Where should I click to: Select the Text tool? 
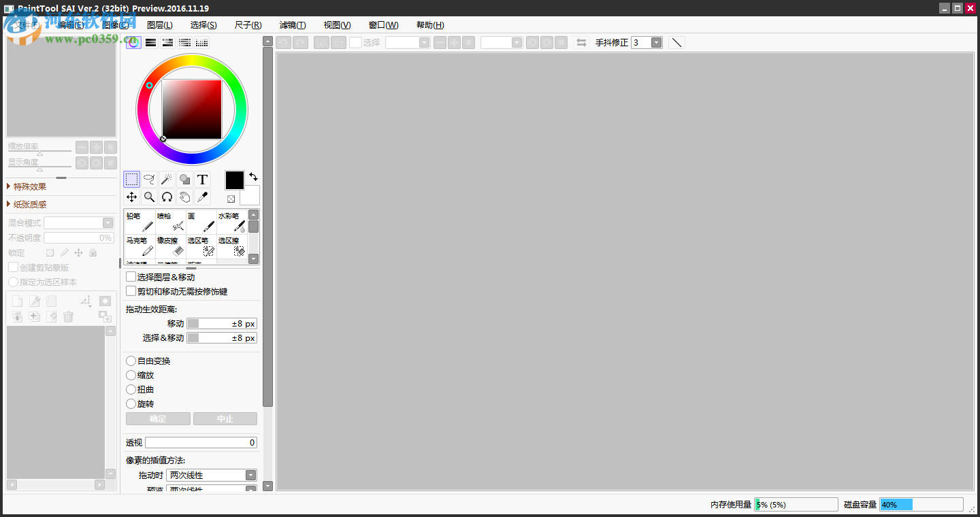click(202, 179)
